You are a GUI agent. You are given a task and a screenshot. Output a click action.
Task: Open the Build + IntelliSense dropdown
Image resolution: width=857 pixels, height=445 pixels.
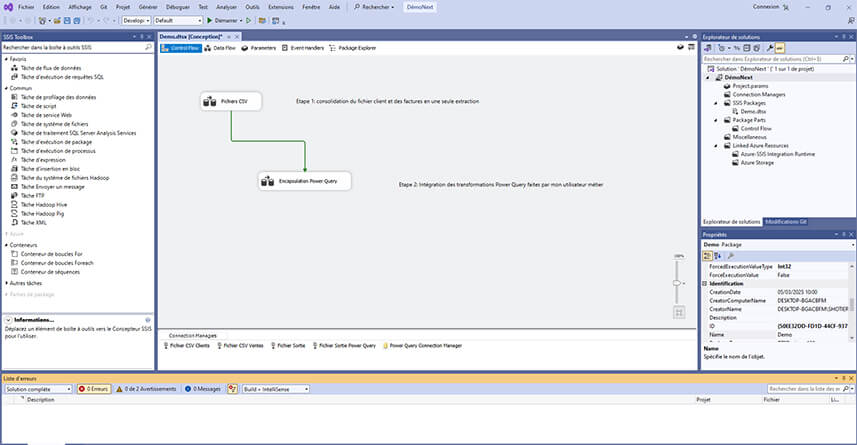[276, 389]
